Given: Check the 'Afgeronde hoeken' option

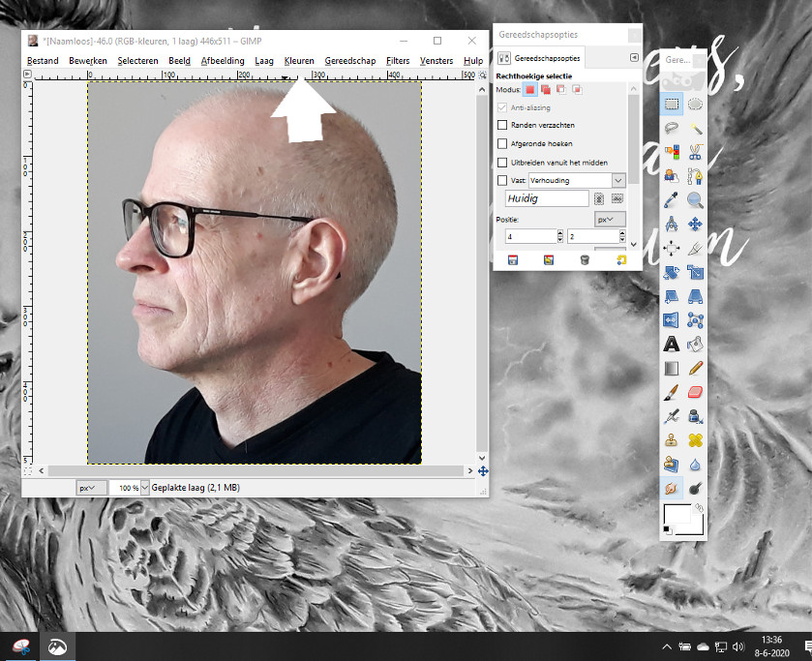Looking at the screenshot, I should click(x=501, y=143).
